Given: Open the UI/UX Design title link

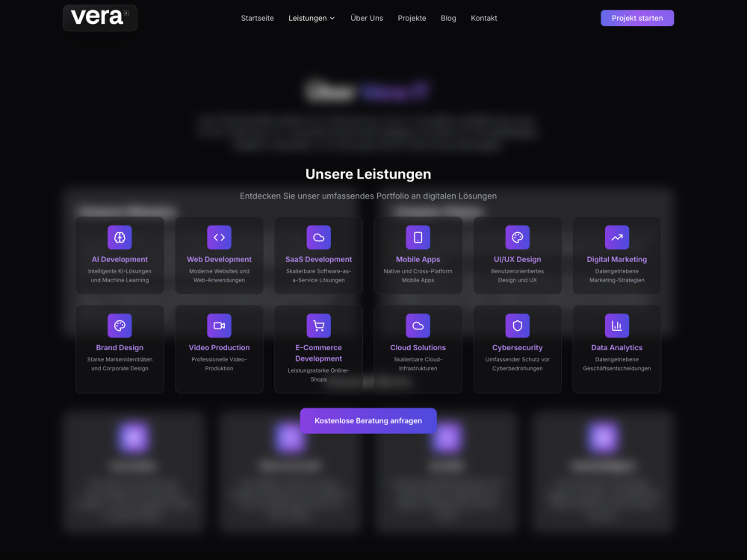Looking at the screenshot, I should click(x=518, y=260).
